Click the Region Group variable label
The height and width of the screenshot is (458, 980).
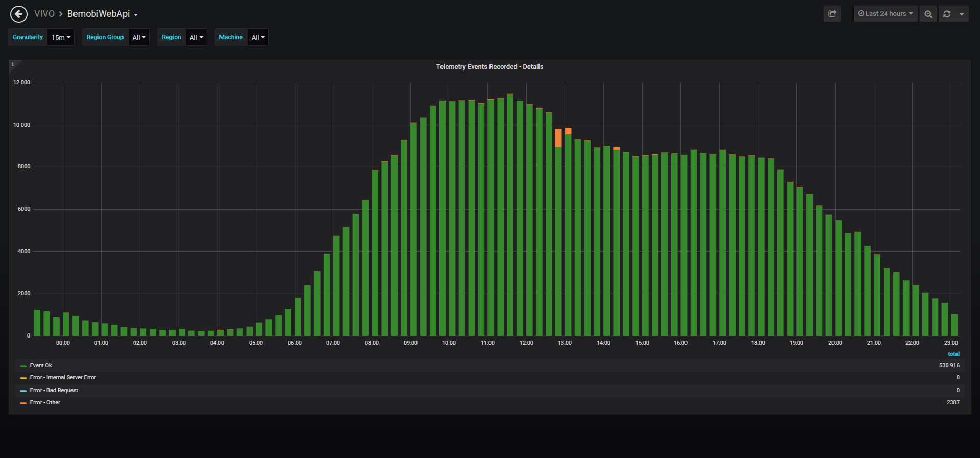point(105,37)
